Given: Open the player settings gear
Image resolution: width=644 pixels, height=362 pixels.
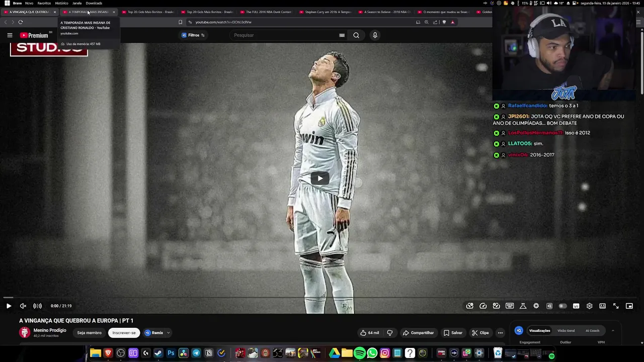Looking at the screenshot, I should 589,306.
